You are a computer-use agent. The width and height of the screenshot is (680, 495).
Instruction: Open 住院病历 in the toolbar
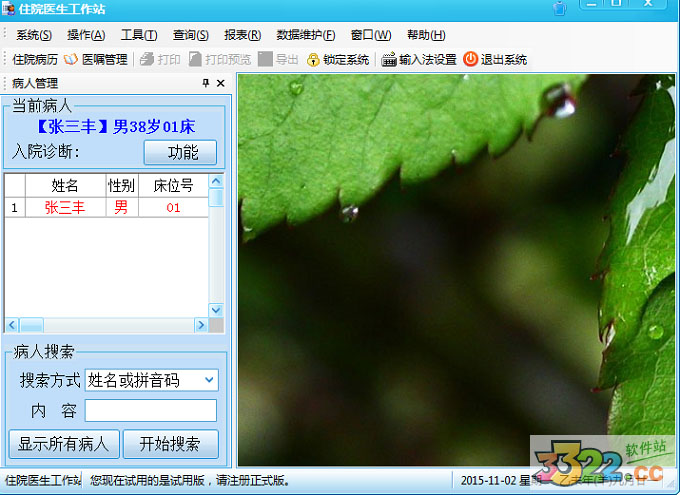35,60
